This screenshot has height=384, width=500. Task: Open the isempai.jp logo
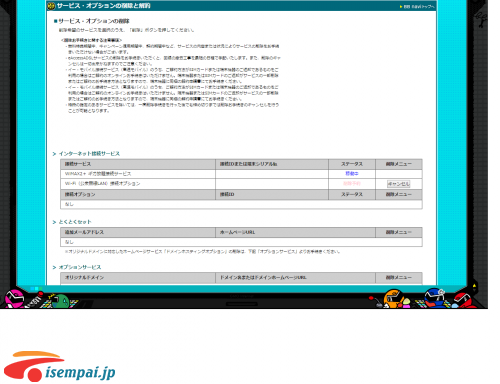[x=59, y=366]
